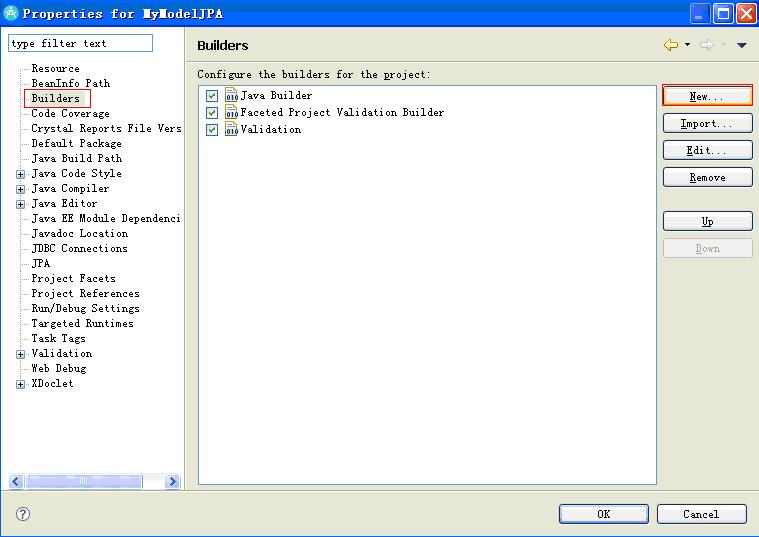
Task: Expand the Java Editor node
Action: point(20,204)
